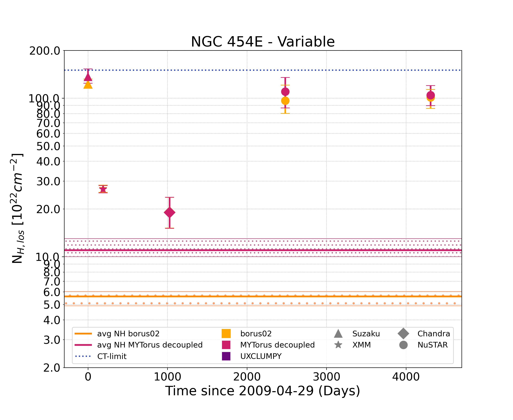Click the avg NH MYTorus decoupled legend label
The height and width of the screenshot is (420, 513).
[x=150, y=345]
